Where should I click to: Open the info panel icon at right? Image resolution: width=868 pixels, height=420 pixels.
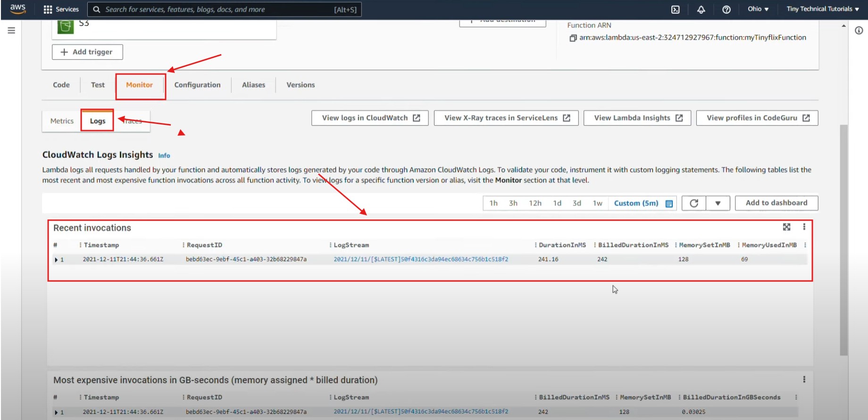point(859,31)
